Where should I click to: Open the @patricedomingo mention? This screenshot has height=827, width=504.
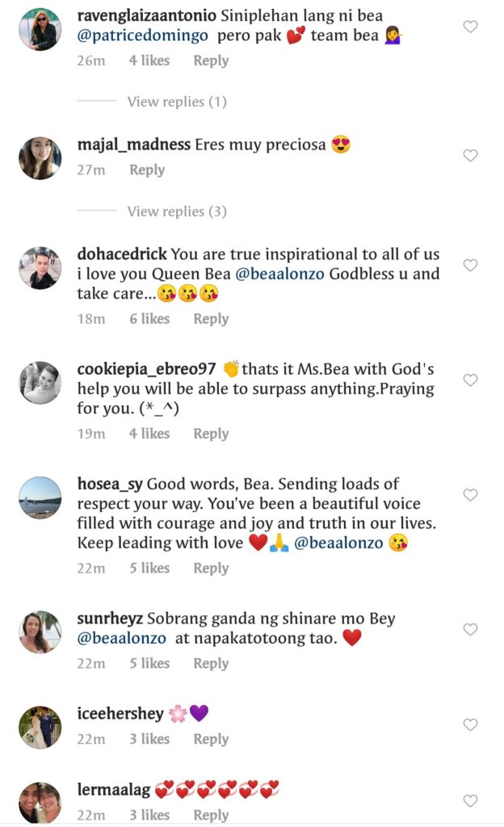142,36
